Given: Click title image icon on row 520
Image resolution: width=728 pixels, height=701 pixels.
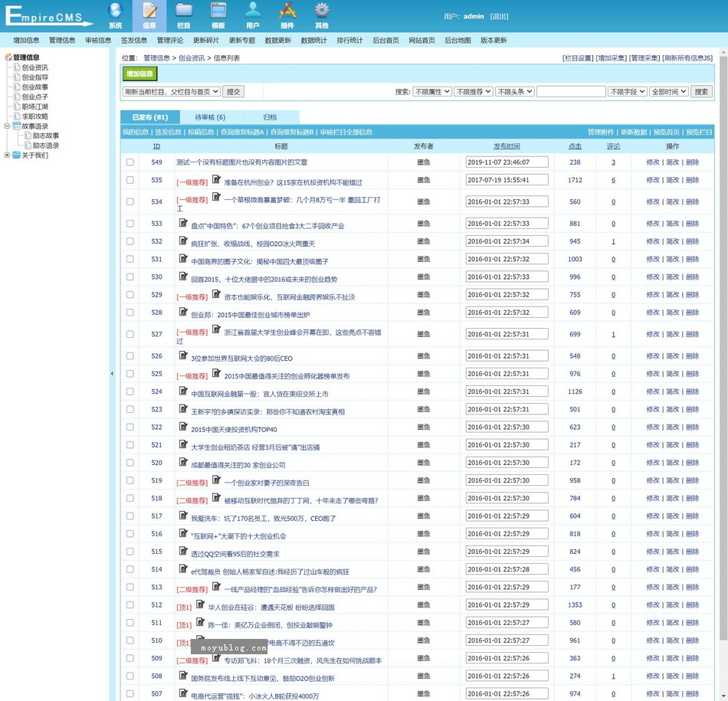Looking at the screenshot, I should [x=183, y=462].
